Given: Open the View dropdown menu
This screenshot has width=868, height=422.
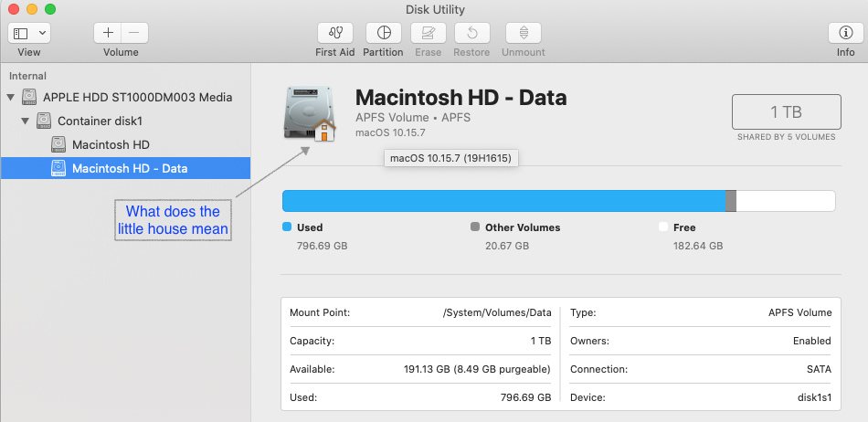Looking at the screenshot, I should [x=29, y=33].
